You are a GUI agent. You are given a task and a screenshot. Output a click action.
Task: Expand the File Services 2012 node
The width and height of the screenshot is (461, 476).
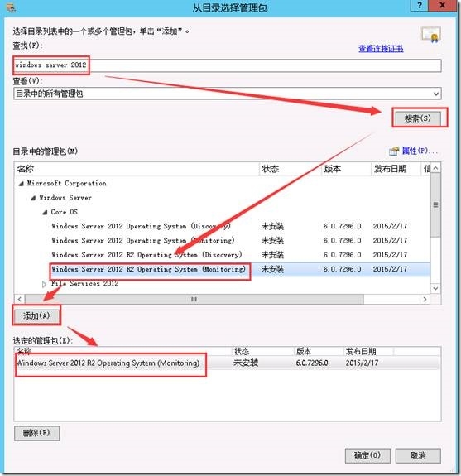click(x=45, y=284)
